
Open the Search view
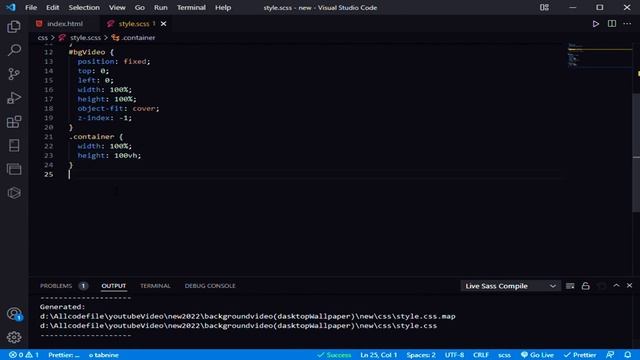pos(14,50)
